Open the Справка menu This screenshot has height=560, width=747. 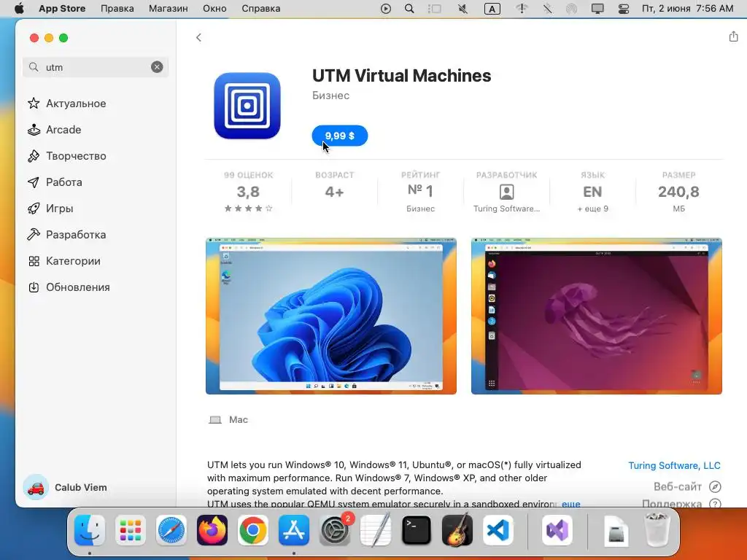click(x=260, y=9)
